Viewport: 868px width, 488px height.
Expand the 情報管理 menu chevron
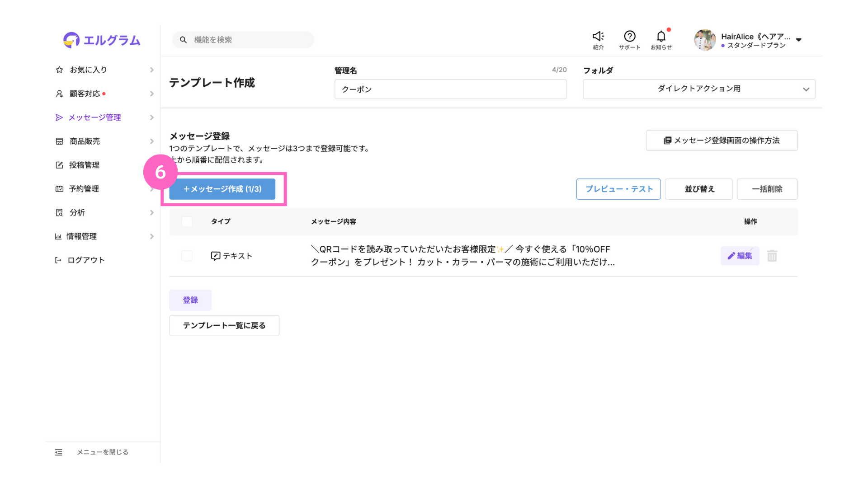coord(152,236)
